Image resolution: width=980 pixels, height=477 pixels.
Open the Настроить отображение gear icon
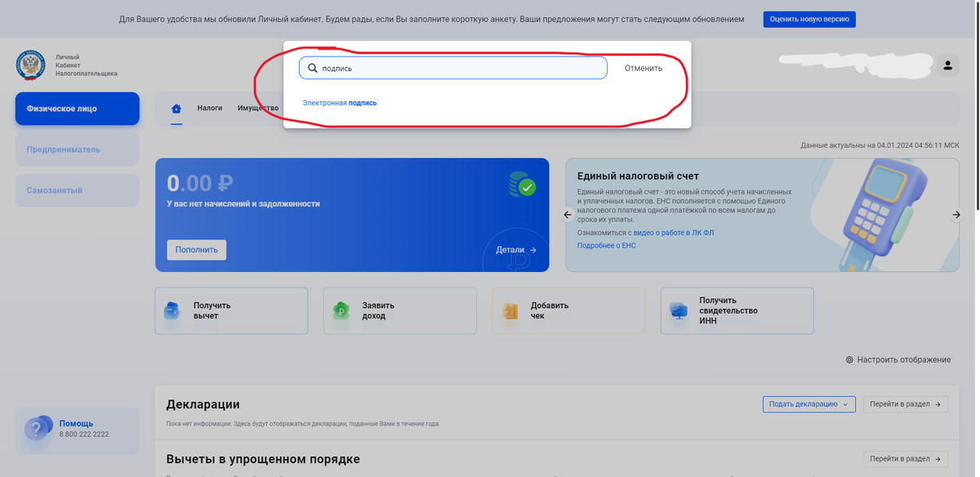(x=848, y=359)
